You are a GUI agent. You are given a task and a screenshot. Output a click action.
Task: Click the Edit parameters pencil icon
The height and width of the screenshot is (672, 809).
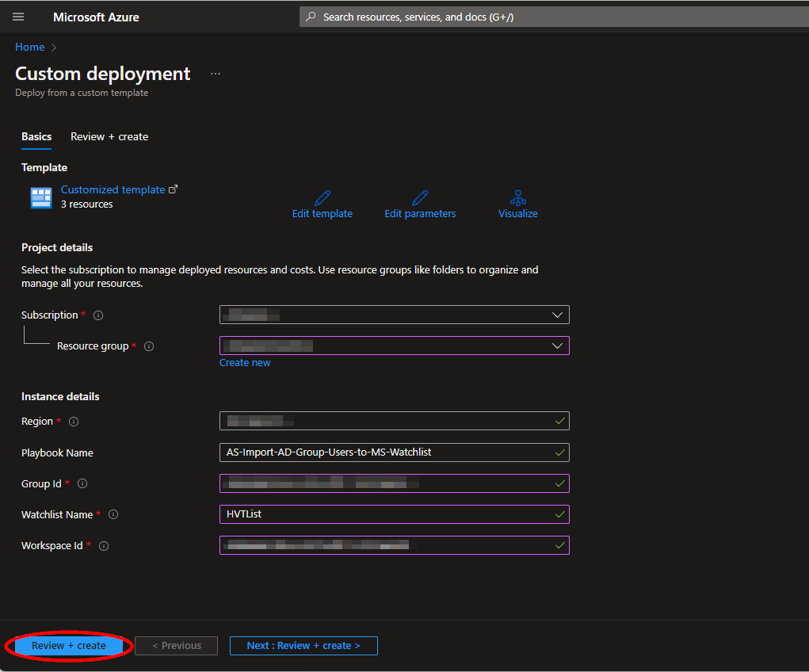pos(420,197)
